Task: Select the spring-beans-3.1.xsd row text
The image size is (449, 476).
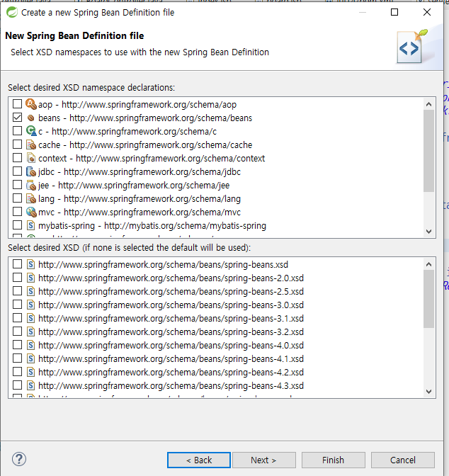Action: pyautogui.click(x=171, y=319)
